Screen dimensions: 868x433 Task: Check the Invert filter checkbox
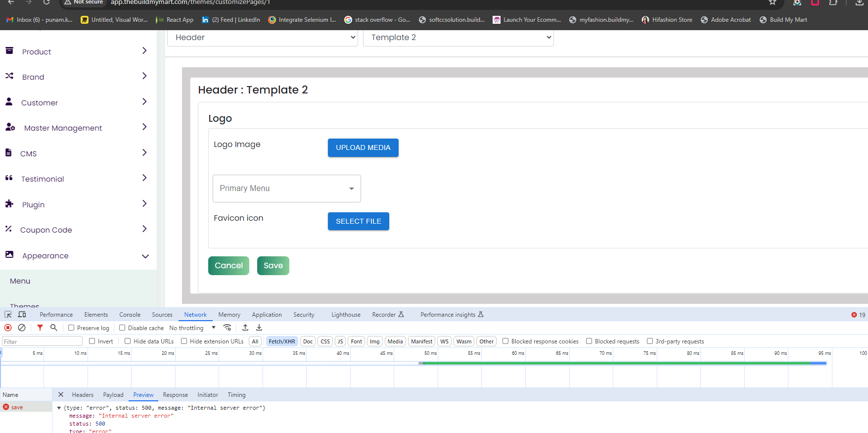click(92, 341)
